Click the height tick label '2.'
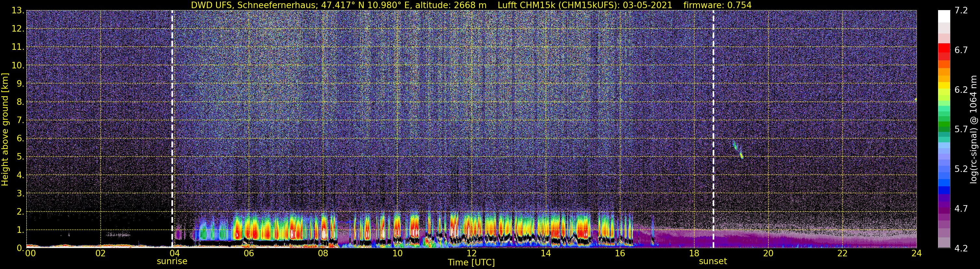This screenshot has height=269, width=980. [x=20, y=211]
